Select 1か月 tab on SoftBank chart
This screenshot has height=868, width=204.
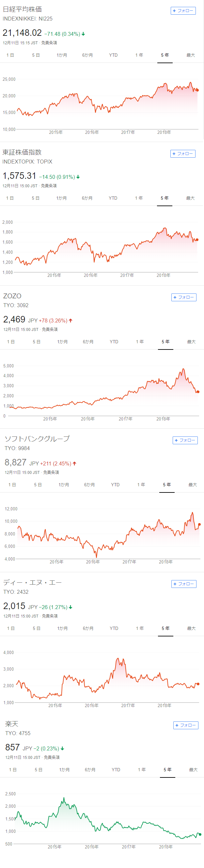(64, 485)
